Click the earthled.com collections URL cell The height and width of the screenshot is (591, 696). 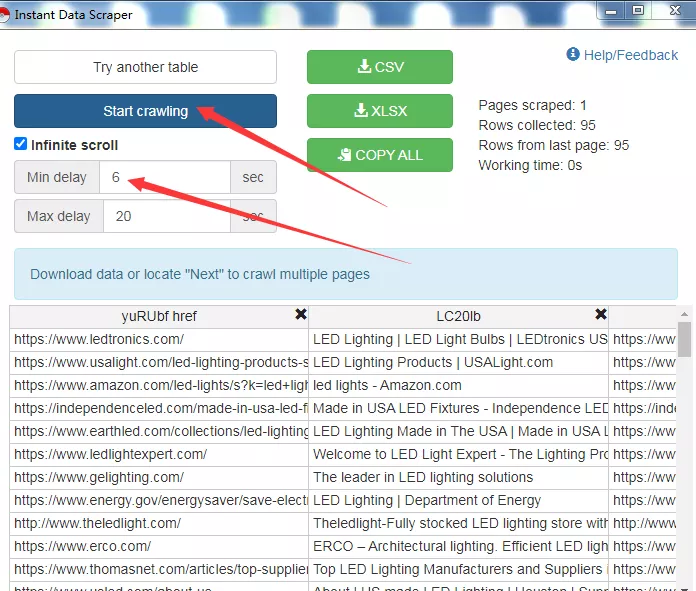click(x=159, y=432)
